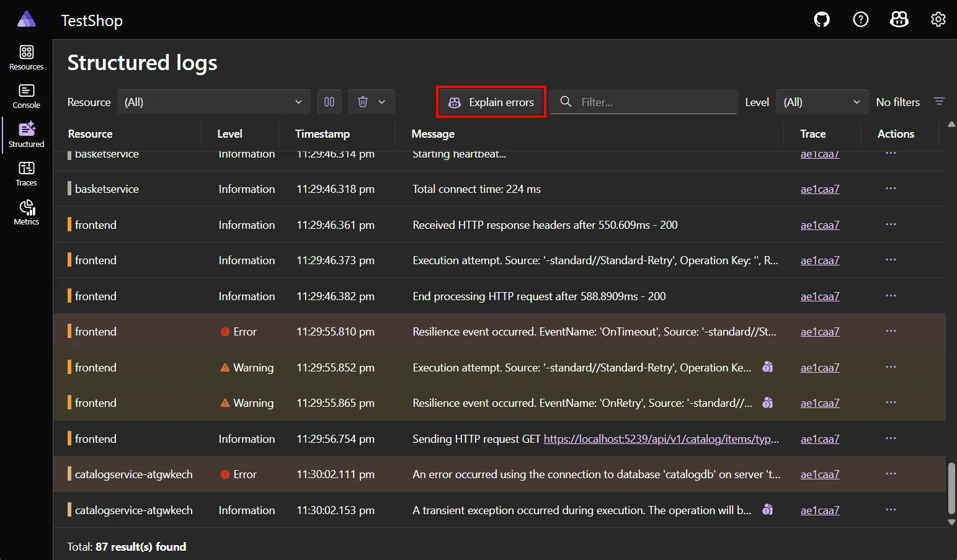Expand the chevron next to the trash button

[x=381, y=101]
